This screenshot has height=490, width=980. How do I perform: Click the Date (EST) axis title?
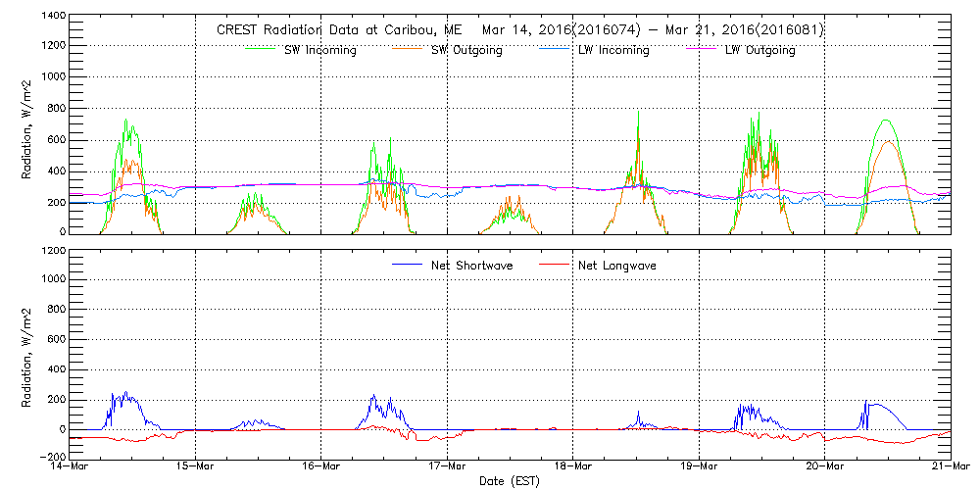pos(510,481)
